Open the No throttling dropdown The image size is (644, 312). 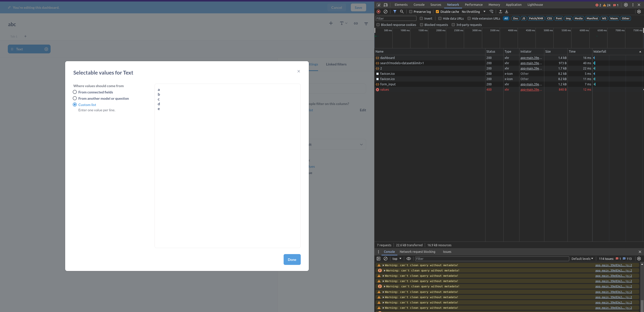pos(473,12)
